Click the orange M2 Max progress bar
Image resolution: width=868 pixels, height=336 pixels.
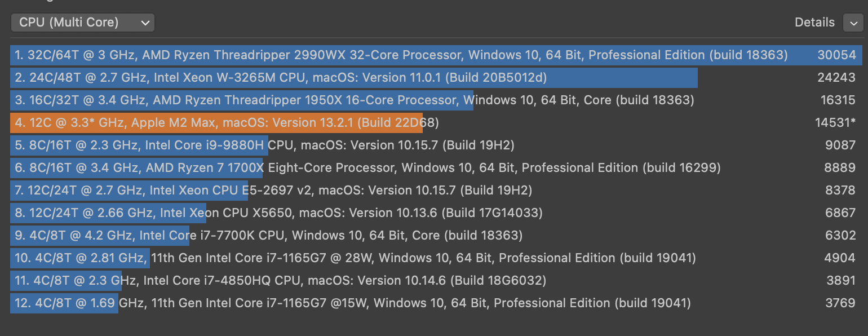(216, 123)
